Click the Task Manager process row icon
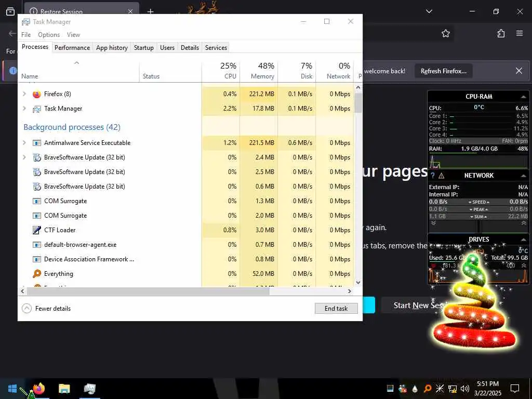Image resolution: width=532 pixels, height=399 pixels. [37, 109]
